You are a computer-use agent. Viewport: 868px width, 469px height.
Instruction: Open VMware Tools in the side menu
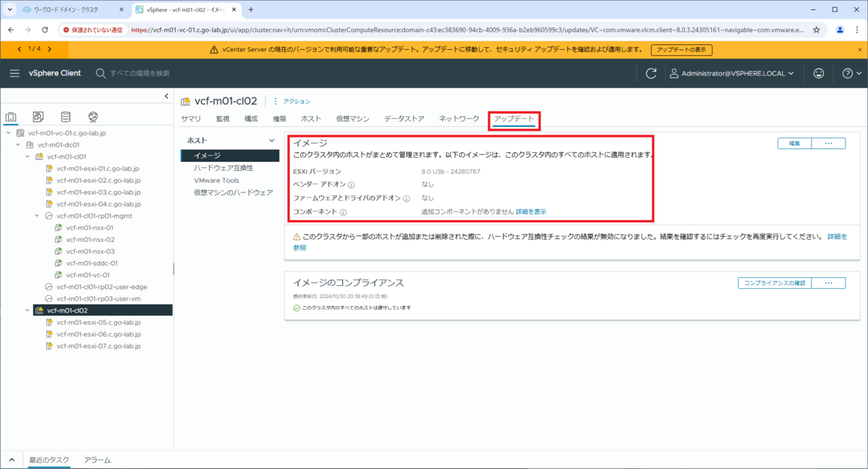point(216,180)
